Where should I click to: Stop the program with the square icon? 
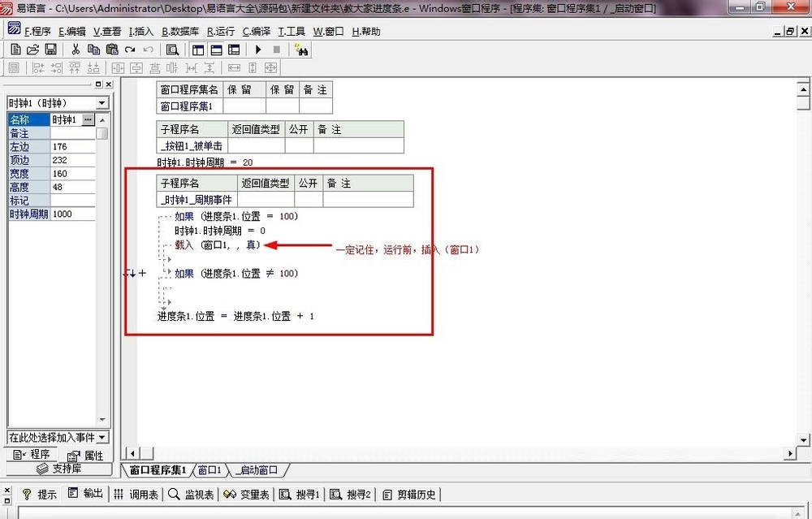coord(277,50)
